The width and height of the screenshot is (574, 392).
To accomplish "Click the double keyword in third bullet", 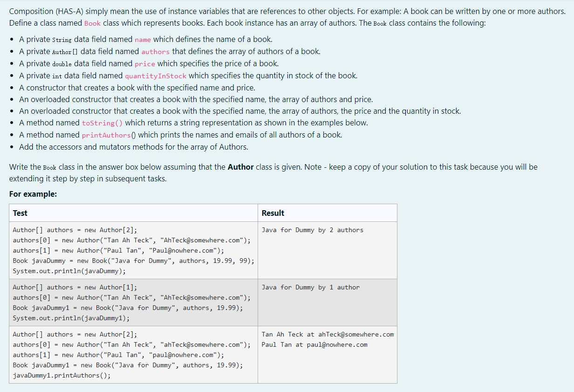I will (x=61, y=63).
